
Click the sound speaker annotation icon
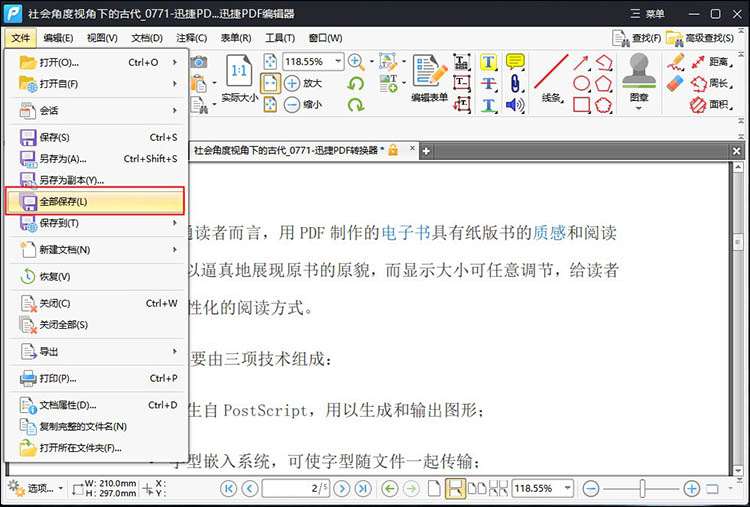(515, 104)
